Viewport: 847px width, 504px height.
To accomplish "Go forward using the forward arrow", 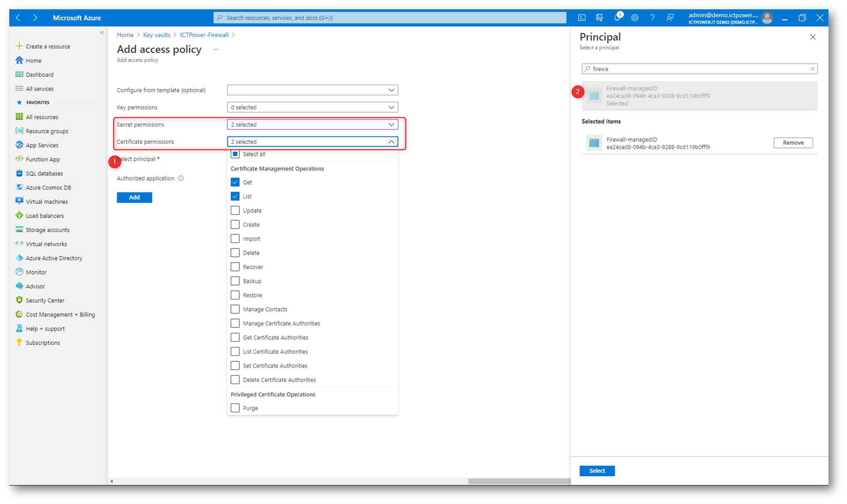I will click(x=35, y=18).
